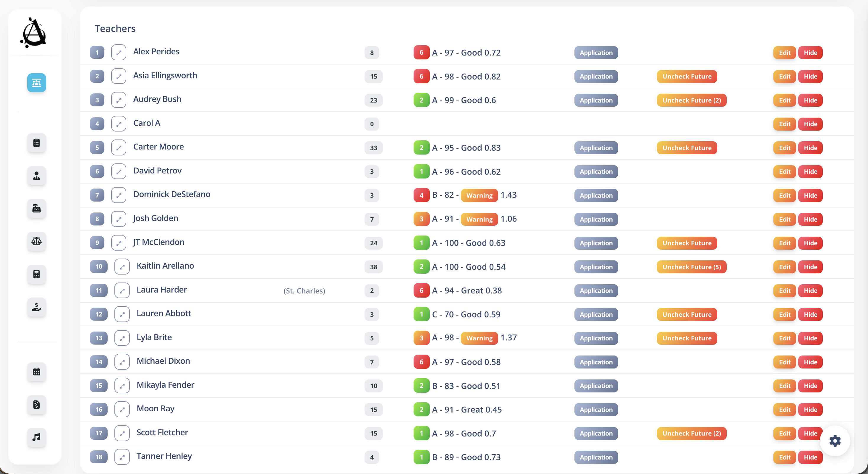Open the clipboard icon in the sidebar
Viewport: 868px width, 474px height.
(36, 143)
